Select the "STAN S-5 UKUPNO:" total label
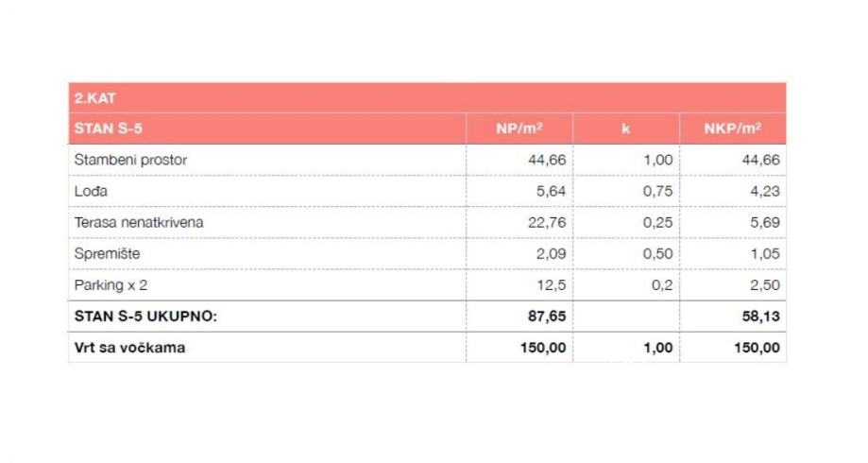The image size is (868, 463). point(145,317)
